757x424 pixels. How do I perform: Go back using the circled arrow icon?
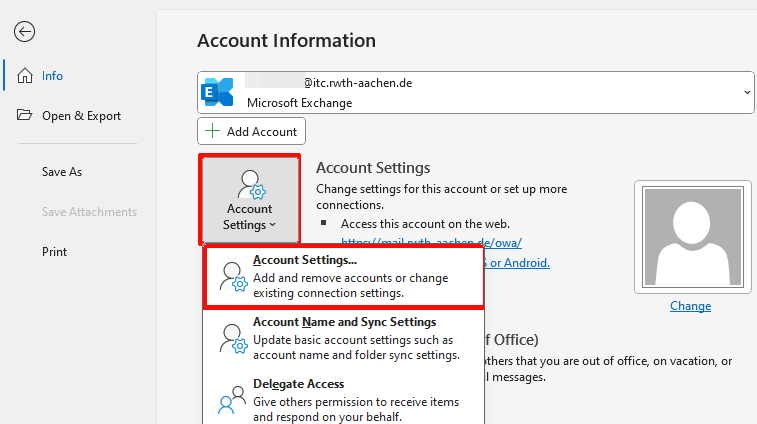(x=24, y=32)
